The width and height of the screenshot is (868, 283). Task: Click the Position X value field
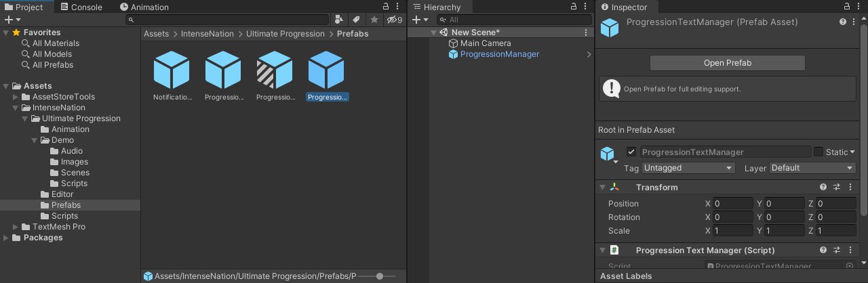pos(732,204)
